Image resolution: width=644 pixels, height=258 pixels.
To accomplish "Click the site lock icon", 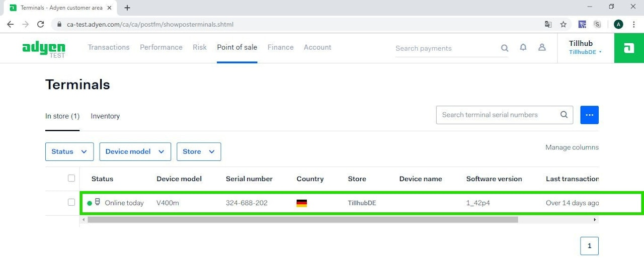I will coord(60,24).
